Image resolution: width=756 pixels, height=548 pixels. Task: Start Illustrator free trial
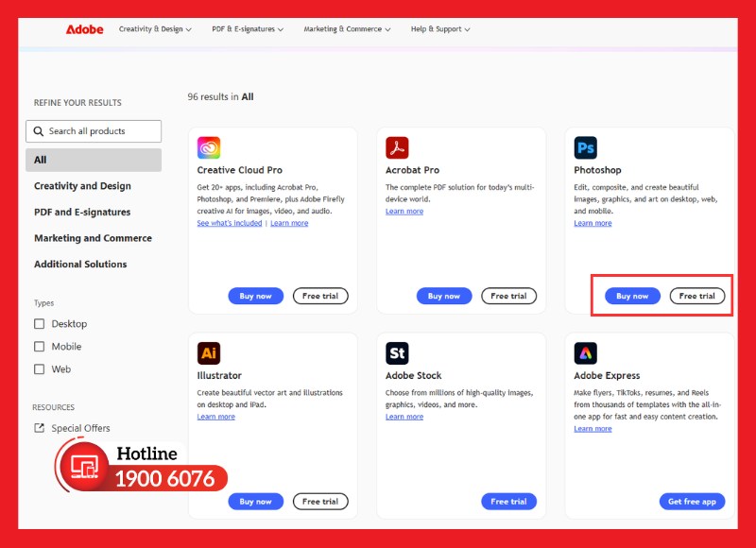pos(320,502)
